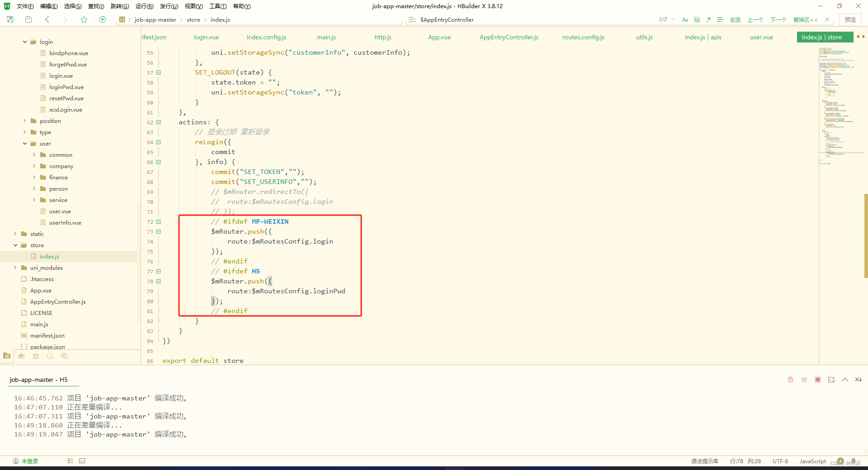Switch to the index.js | apis tab

click(703, 37)
